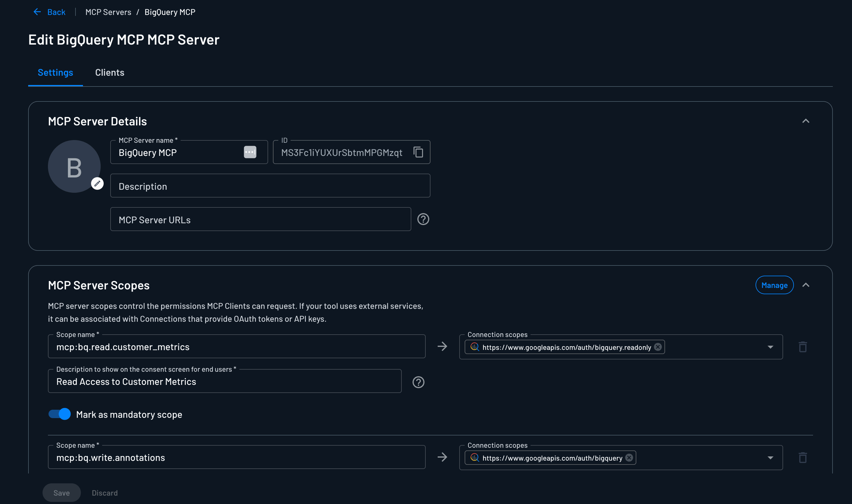Switch to the Settings tab
Screen dimensions: 852x504
click(x=55, y=73)
